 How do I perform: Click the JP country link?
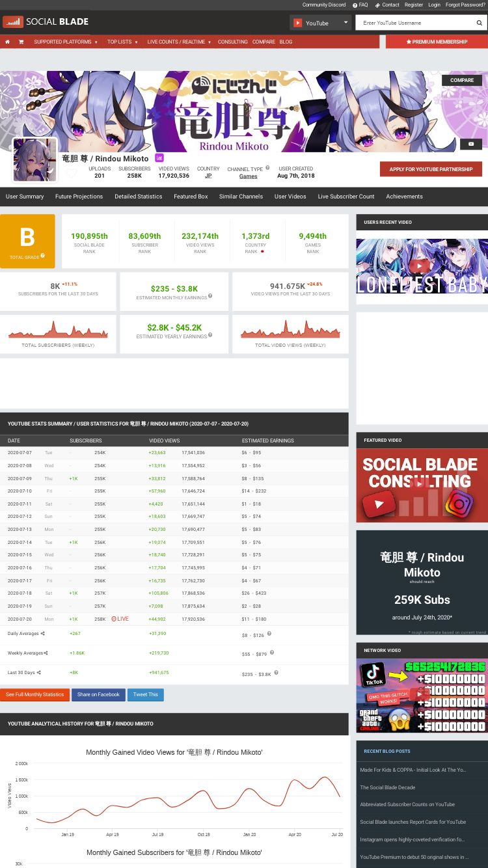(x=208, y=176)
